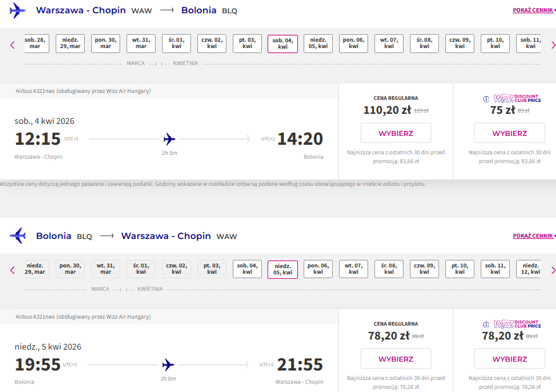This screenshot has height=392, width=556.
Task: Click the return flight airplane icon near Bolonia
Action: [17, 236]
